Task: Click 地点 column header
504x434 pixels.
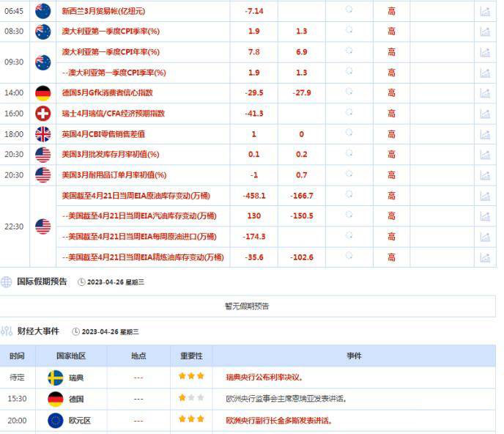Action: (138, 356)
